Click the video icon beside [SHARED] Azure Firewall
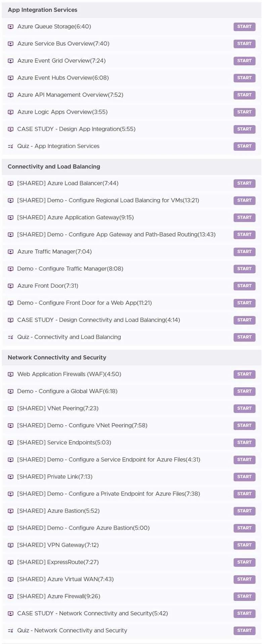This screenshot has height=644, width=262. click(x=11, y=597)
